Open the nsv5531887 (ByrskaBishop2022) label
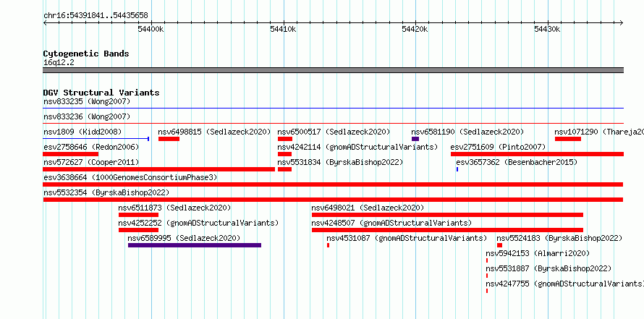This screenshot has width=644, height=319. (548, 268)
